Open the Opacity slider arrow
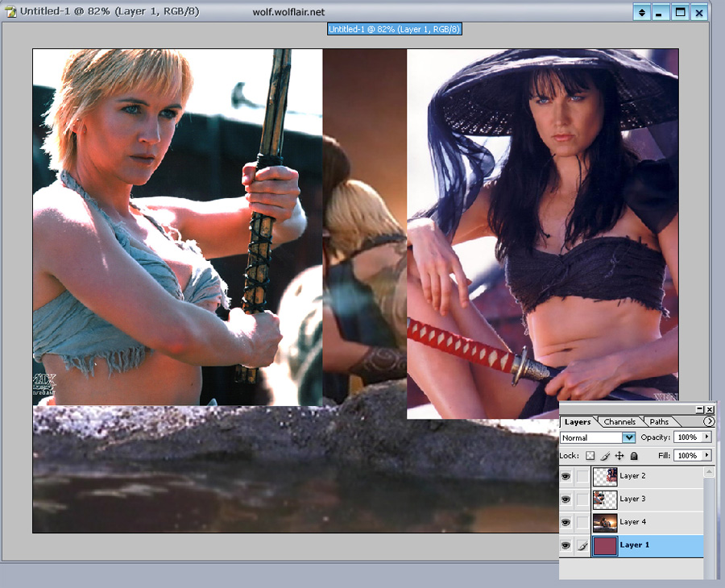This screenshot has width=725, height=588. click(x=706, y=437)
